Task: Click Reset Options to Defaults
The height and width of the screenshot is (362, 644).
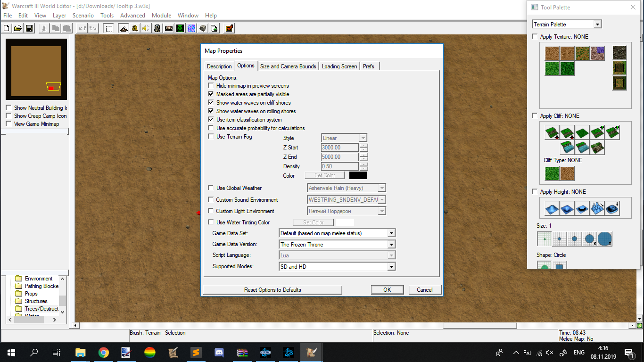Action: (272, 290)
